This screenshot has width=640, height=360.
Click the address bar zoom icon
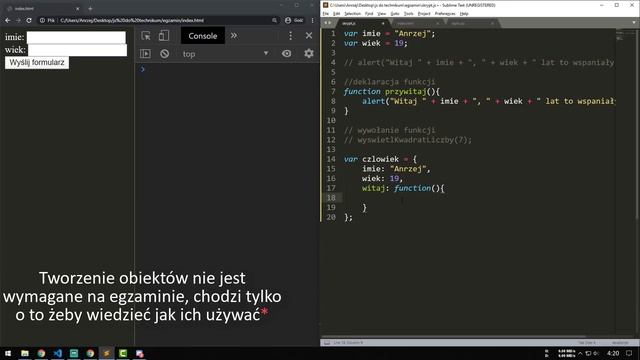point(274,20)
